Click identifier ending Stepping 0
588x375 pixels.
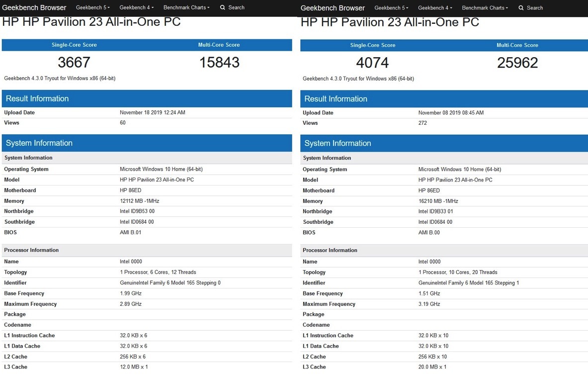[170, 283]
